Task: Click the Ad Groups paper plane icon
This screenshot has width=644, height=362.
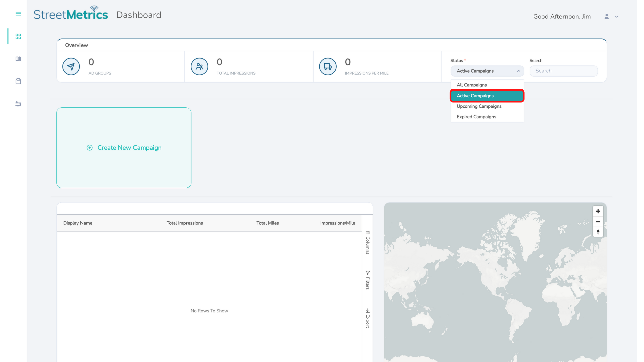Action: [71, 66]
